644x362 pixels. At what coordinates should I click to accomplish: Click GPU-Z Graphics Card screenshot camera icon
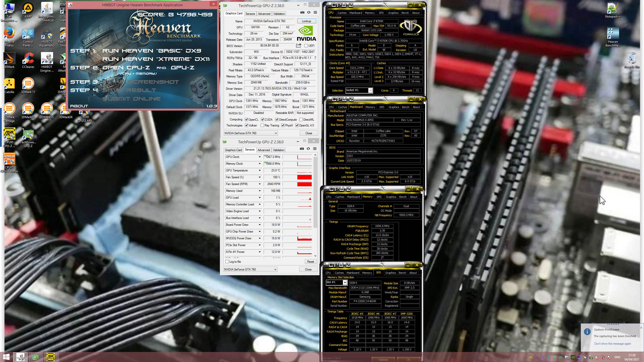302,13
